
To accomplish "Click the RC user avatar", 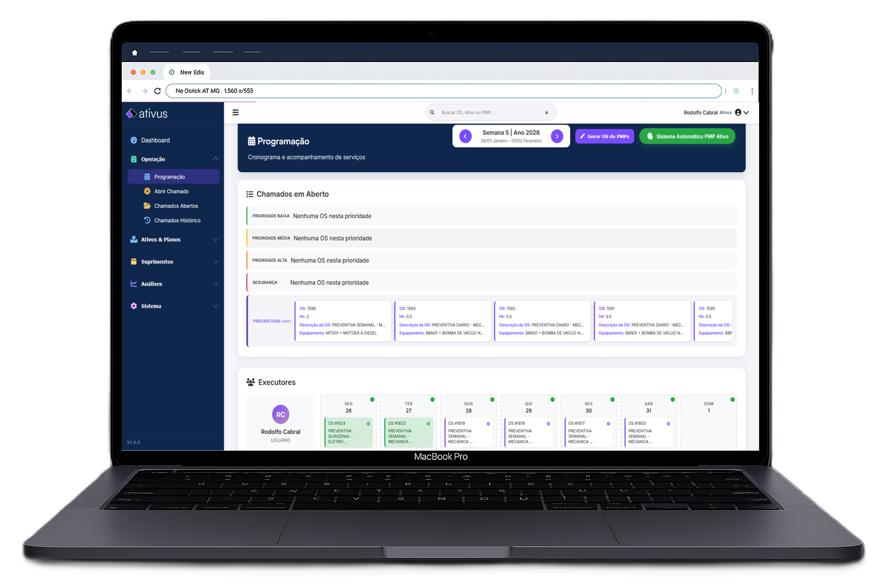I will 280,415.
